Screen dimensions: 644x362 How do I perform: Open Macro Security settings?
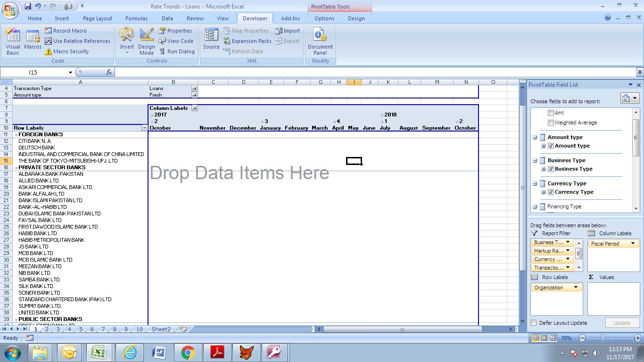pyautogui.click(x=66, y=51)
